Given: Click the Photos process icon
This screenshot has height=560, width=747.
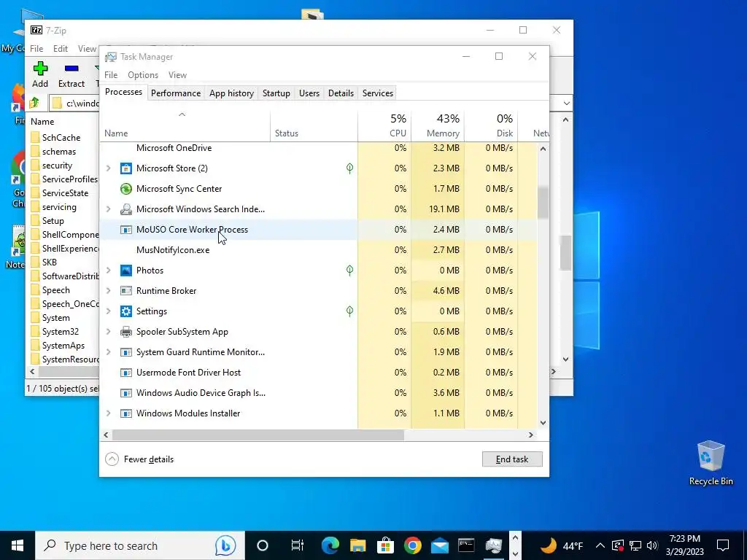Looking at the screenshot, I should pyautogui.click(x=125, y=271).
